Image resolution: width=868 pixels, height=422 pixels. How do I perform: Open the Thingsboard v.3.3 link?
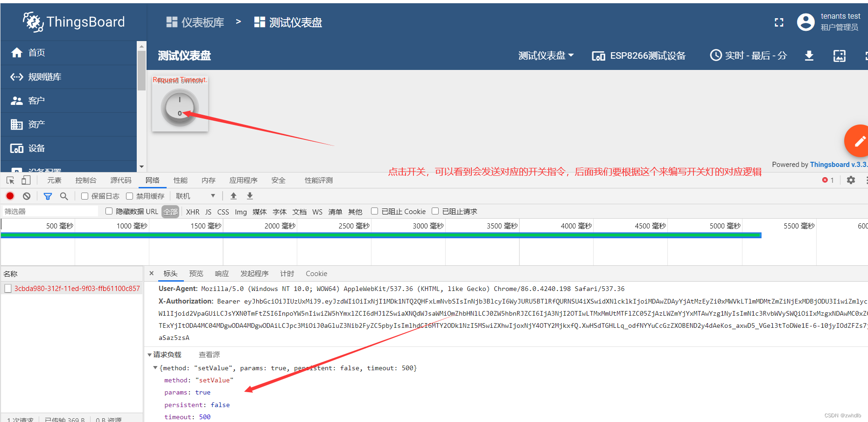tap(839, 165)
